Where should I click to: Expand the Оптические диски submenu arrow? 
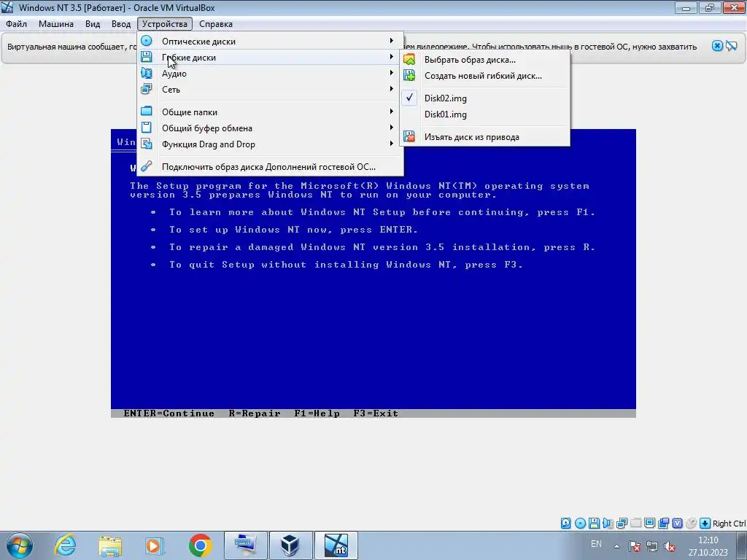391,41
